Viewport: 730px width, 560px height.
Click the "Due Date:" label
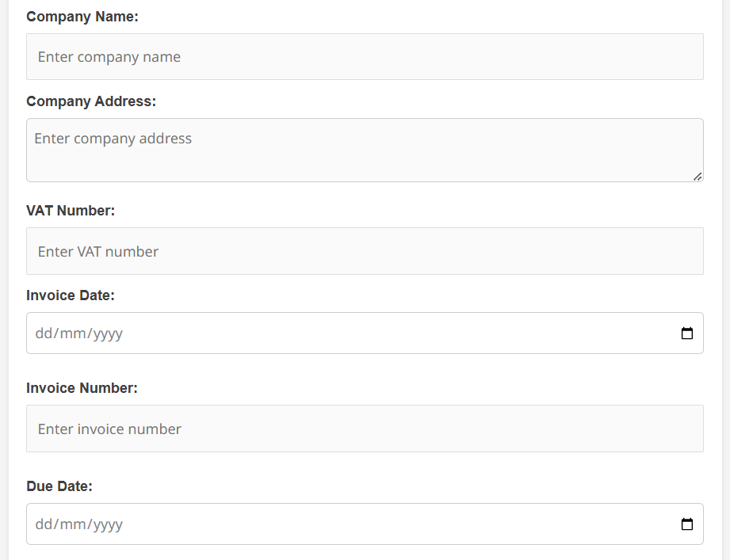click(59, 486)
